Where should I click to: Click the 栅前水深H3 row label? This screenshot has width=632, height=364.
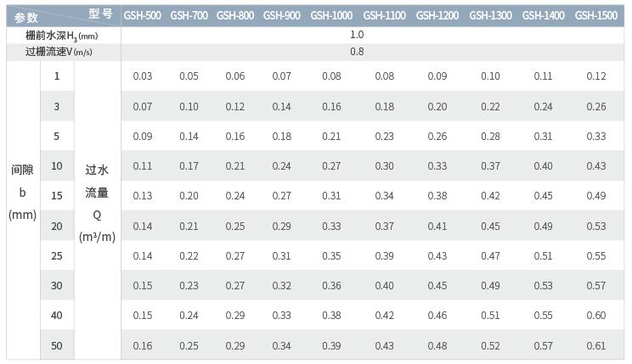click(62, 36)
